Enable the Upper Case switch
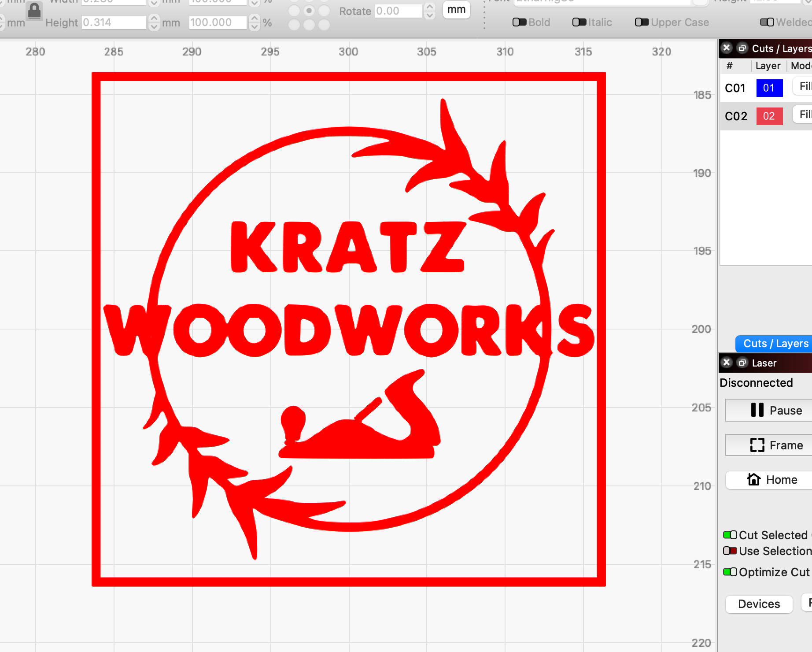The width and height of the screenshot is (812, 652). [x=642, y=22]
